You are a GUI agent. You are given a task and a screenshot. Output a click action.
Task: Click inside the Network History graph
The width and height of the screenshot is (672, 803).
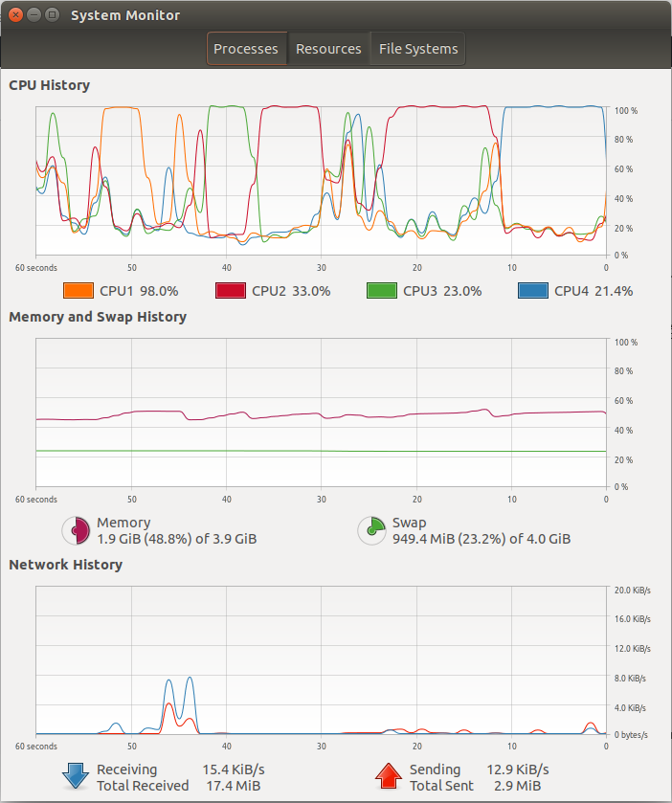[321, 660]
